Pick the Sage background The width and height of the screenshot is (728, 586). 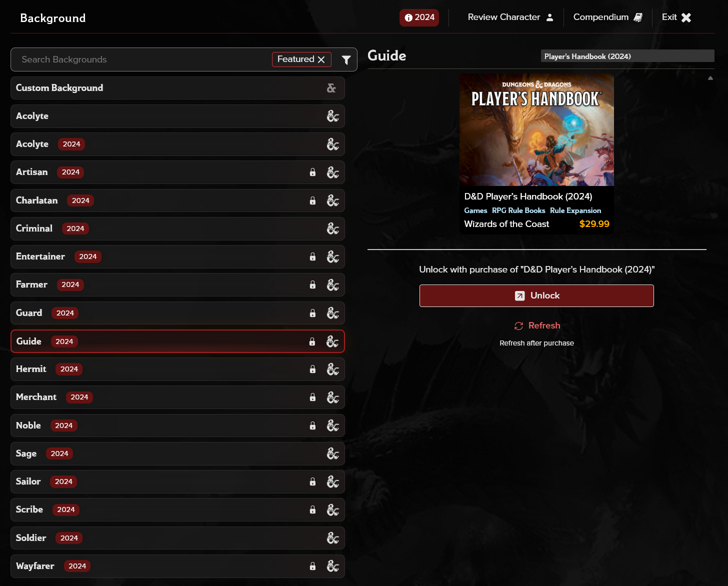[177, 453]
